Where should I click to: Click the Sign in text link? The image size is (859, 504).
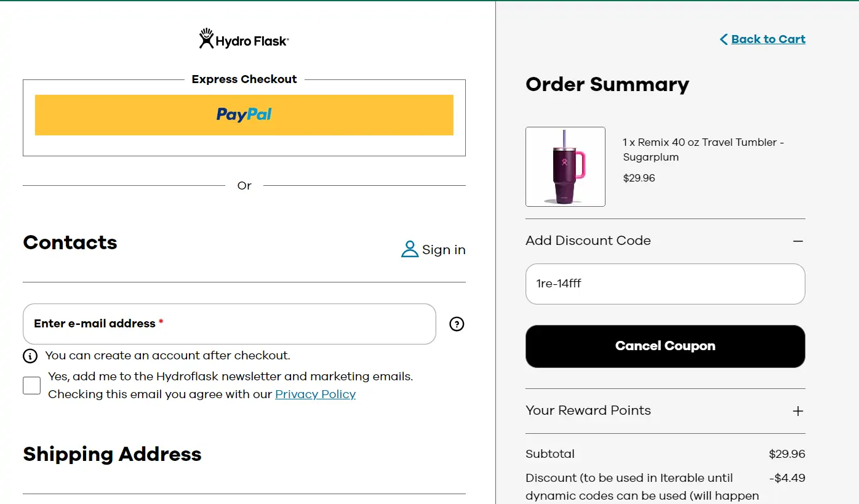click(x=443, y=249)
